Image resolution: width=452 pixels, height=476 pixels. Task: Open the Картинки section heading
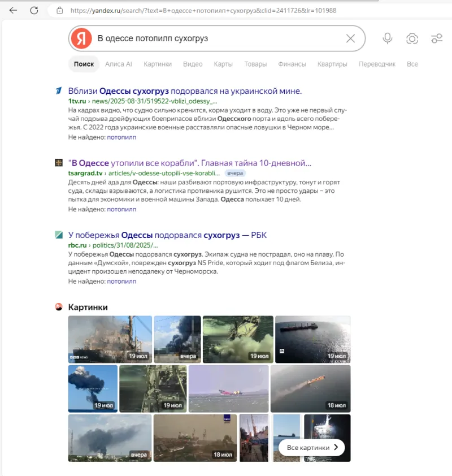pos(88,307)
